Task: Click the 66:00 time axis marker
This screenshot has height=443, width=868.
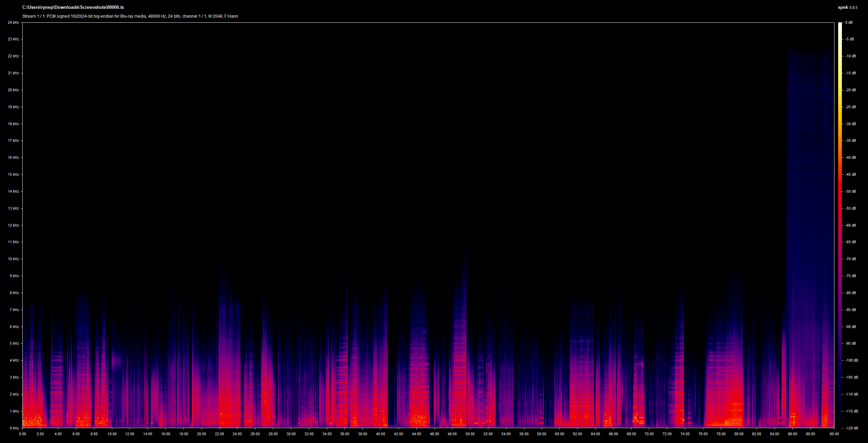Action: 613,434
